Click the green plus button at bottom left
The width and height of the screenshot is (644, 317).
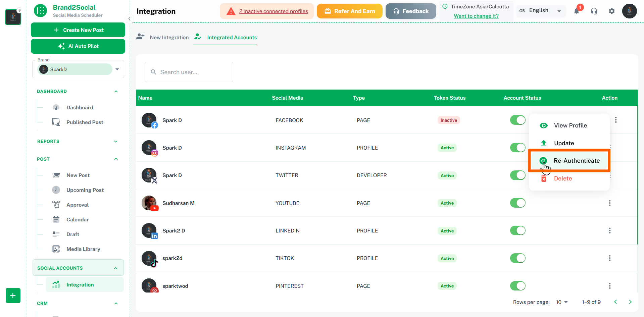13,296
